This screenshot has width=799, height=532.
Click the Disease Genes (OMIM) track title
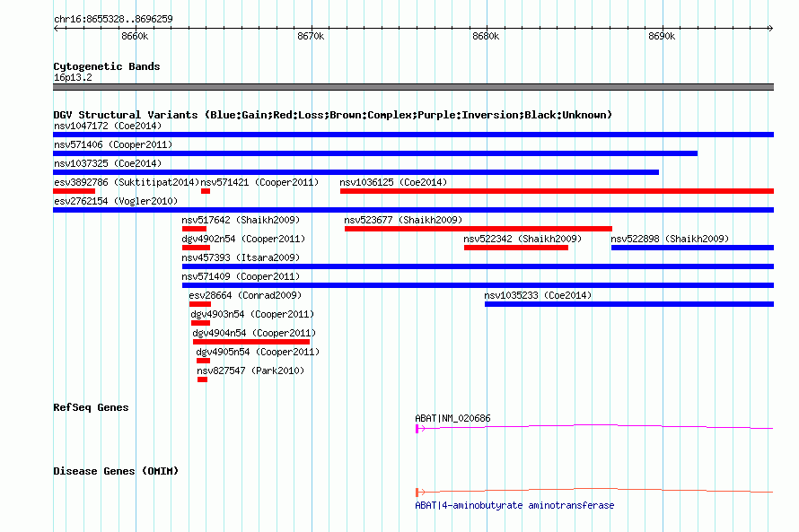pos(116,471)
